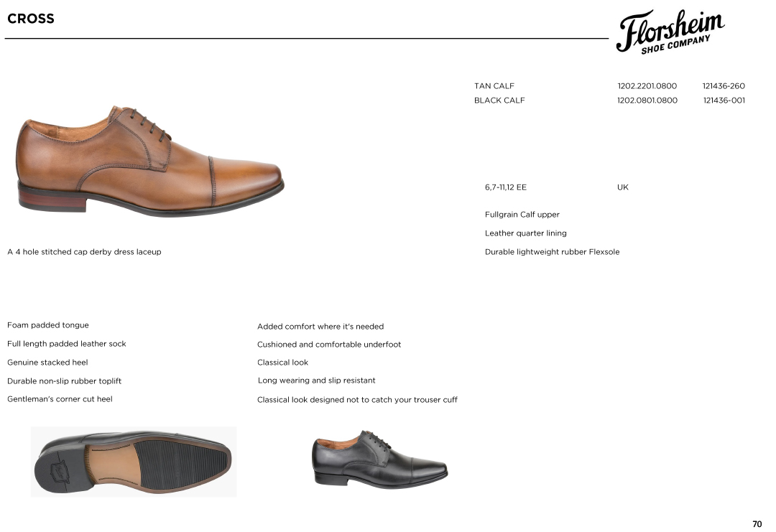776x532 pixels.
Task: Click style number 121436-260
Action: pyautogui.click(x=724, y=86)
